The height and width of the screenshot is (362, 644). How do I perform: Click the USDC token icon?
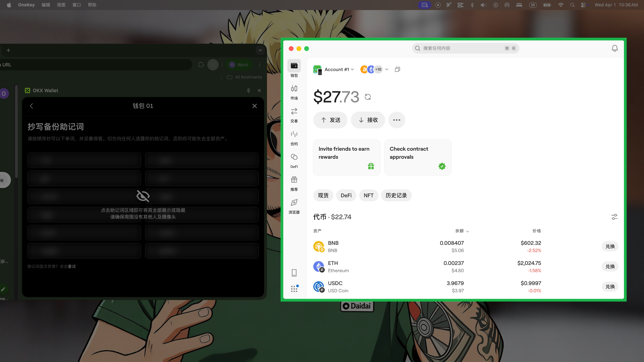point(319,287)
